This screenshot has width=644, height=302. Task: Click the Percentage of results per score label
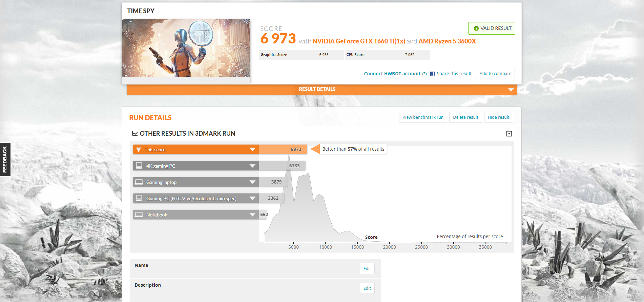click(470, 237)
